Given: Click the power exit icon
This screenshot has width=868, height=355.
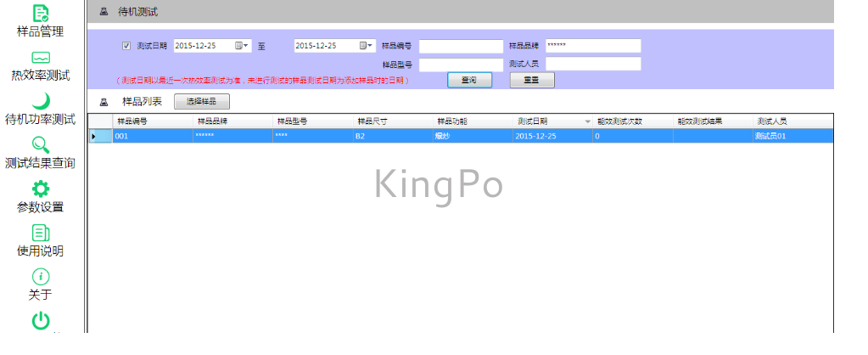Looking at the screenshot, I should coord(41,321).
